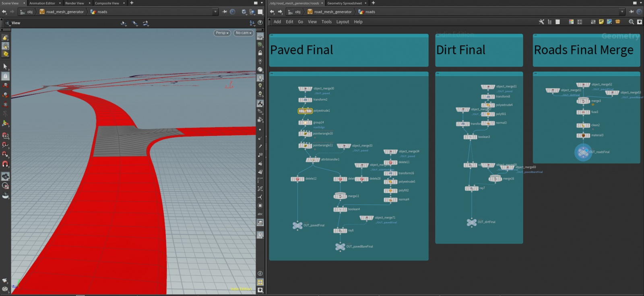The image size is (644, 296).
Task: Open network pane options menu arrow
Action: (641, 3)
